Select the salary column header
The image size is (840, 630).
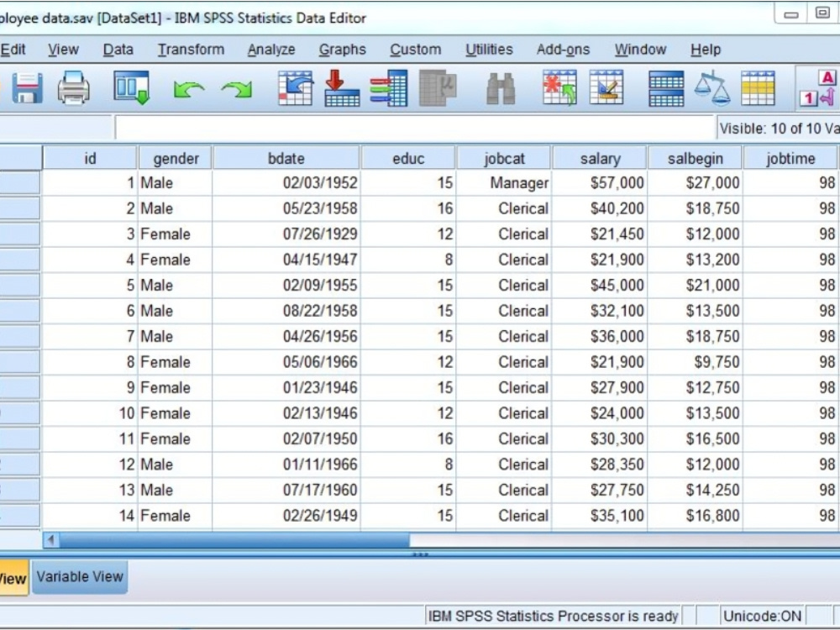(x=600, y=158)
